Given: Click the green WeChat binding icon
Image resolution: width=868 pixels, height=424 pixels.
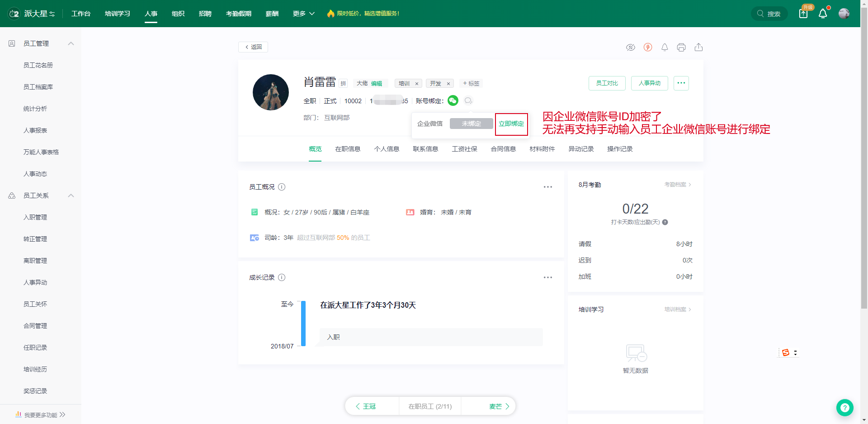Looking at the screenshot, I should click(453, 101).
